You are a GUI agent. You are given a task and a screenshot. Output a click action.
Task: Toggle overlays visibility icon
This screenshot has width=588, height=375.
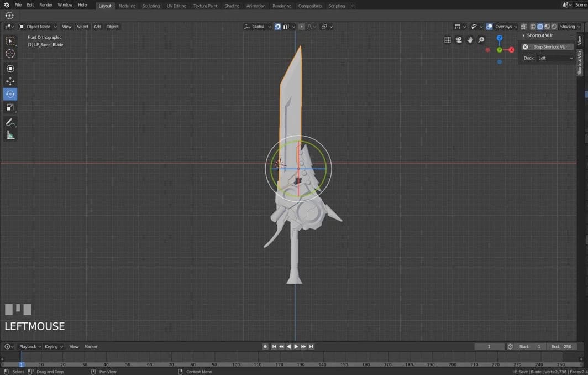point(490,27)
